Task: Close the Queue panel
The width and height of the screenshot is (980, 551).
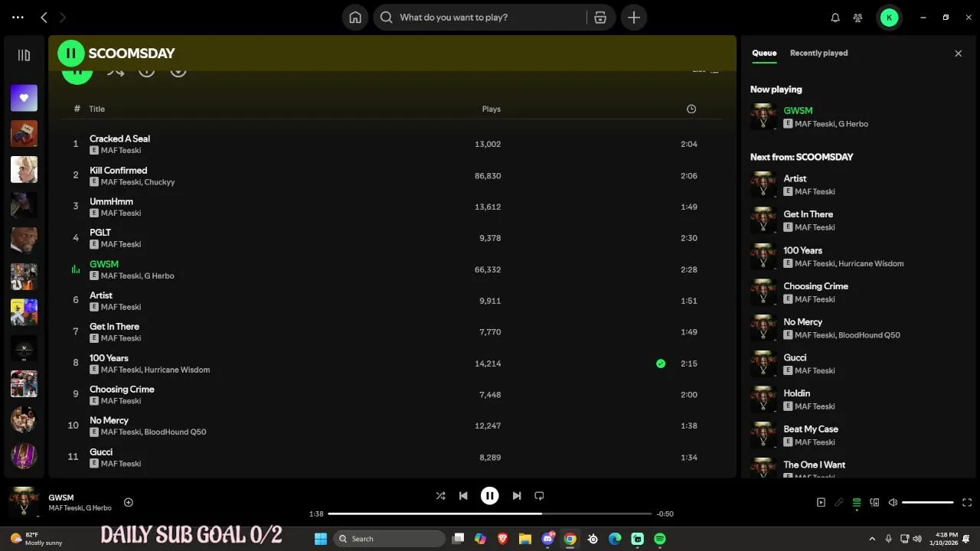Action: [958, 53]
